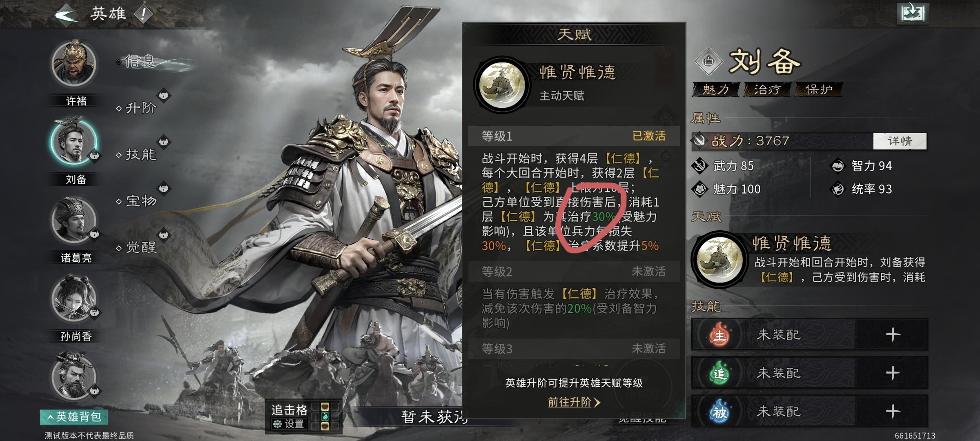
Task: Select hero portrait 许褚
Action: pos(74,63)
